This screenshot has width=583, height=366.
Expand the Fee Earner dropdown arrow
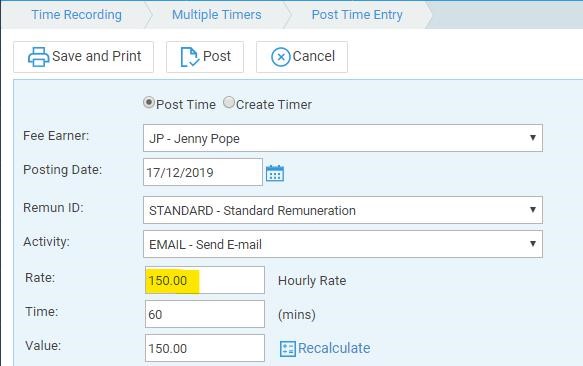533,138
